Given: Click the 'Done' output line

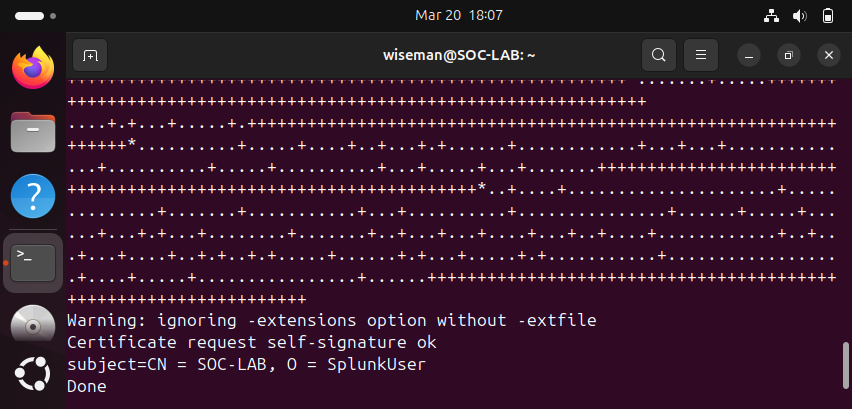Looking at the screenshot, I should click(x=87, y=385).
